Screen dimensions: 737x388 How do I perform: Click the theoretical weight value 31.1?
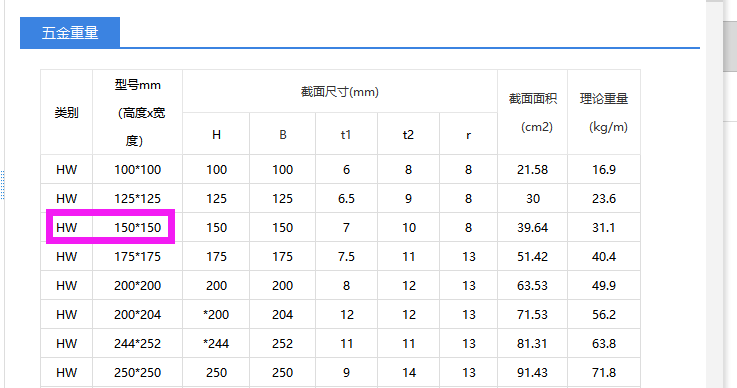(x=604, y=228)
